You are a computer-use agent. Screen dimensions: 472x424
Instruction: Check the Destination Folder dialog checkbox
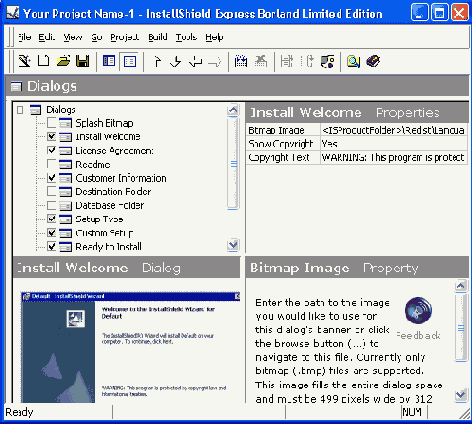(x=52, y=191)
